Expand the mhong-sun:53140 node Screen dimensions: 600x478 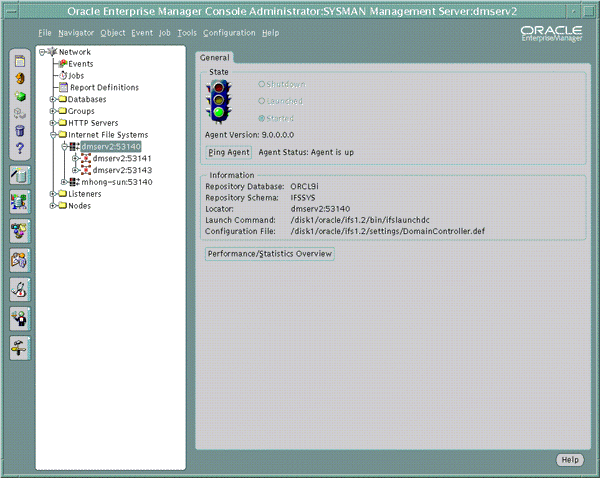pyautogui.click(x=64, y=182)
